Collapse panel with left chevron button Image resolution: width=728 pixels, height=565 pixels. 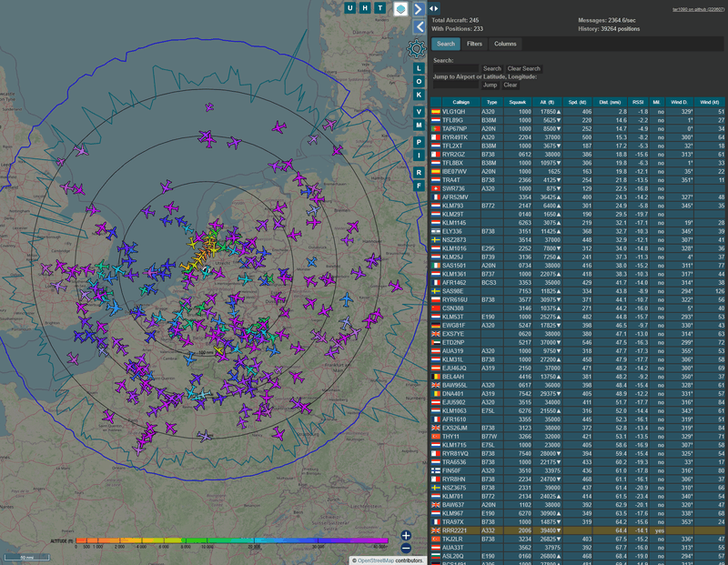(x=419, y=26)
